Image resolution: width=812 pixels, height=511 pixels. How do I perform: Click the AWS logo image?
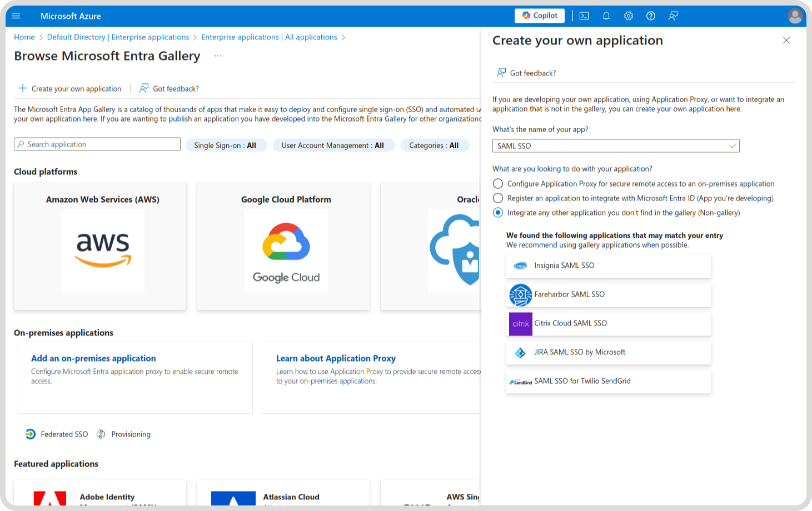coord(103,251)
